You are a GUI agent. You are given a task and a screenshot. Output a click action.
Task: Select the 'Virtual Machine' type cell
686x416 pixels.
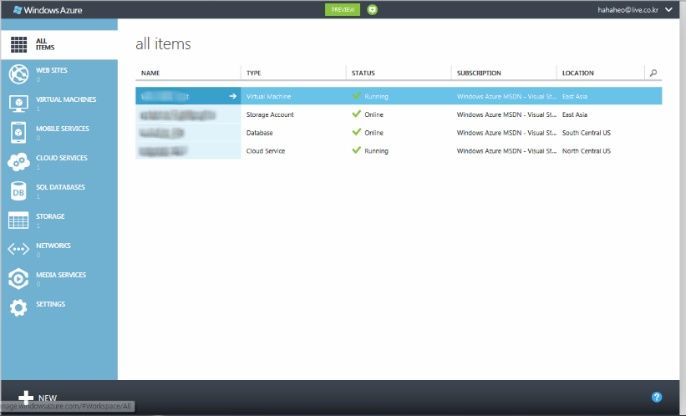point(268,96)
